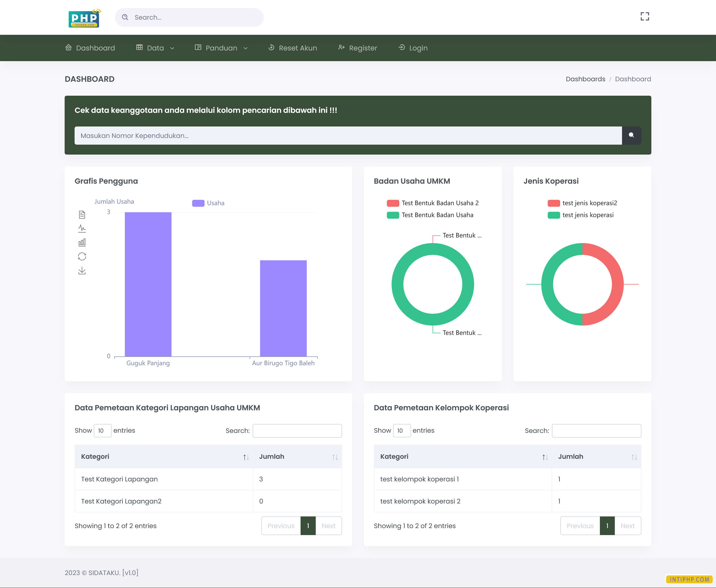Click Next in Kelompok Koperasi pagination
The image size is (716, 588).
point(627,526)
